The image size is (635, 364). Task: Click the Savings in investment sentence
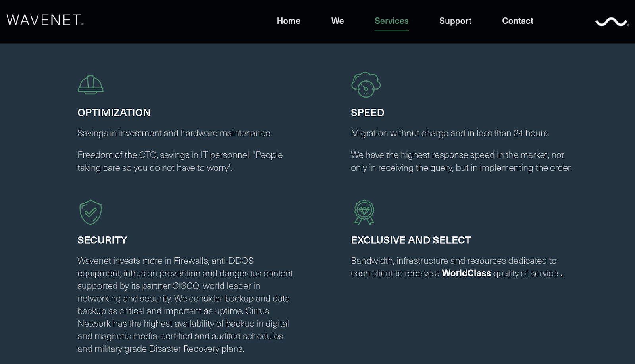coord(175,133)
